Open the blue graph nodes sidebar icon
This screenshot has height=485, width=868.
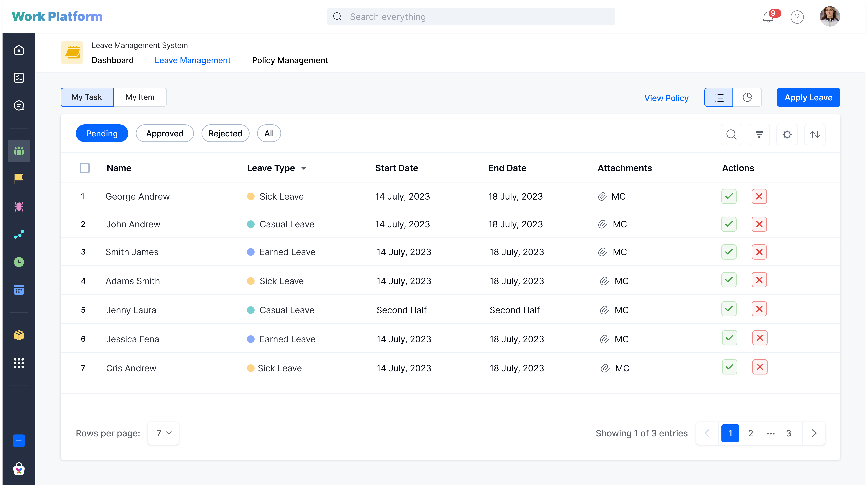pos(19,234)
